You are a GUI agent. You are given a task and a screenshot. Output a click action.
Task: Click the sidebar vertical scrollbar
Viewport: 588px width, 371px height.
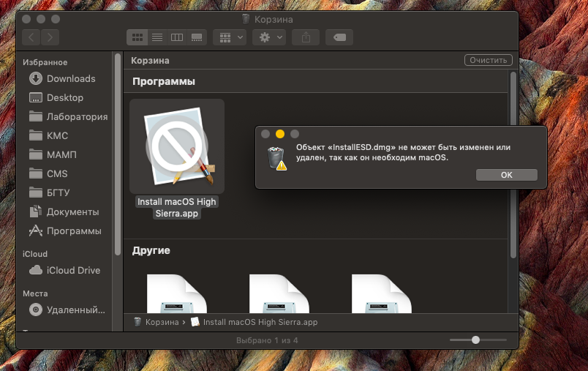pos(117,154)
